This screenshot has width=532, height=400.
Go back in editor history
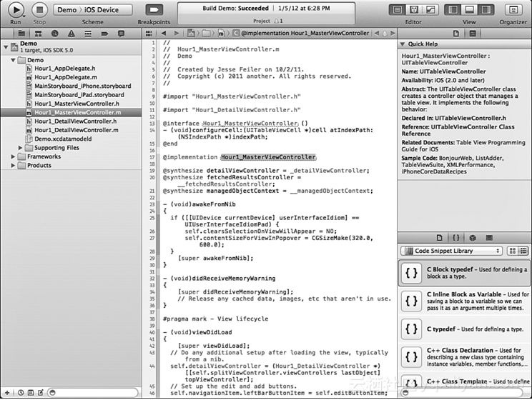(x=164, y=34)
